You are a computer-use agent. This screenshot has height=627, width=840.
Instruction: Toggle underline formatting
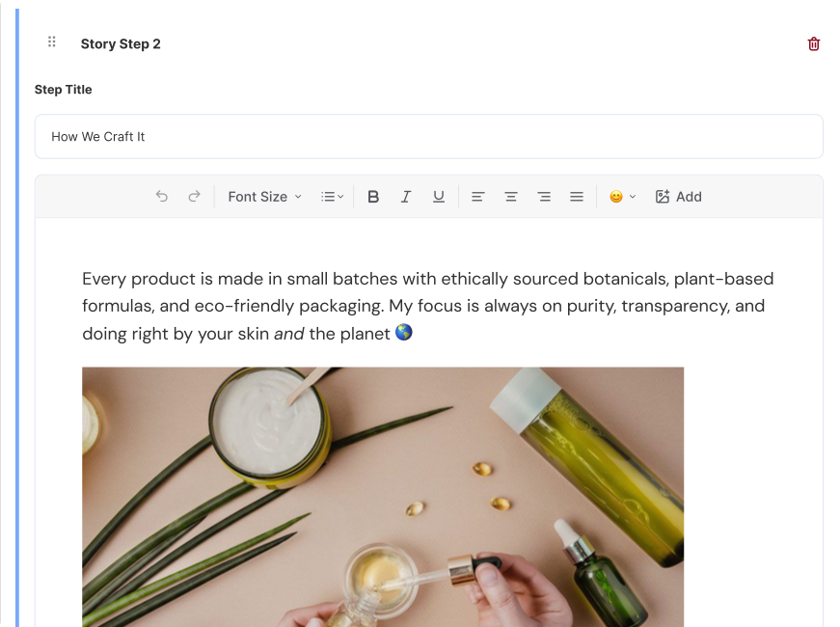439,197
